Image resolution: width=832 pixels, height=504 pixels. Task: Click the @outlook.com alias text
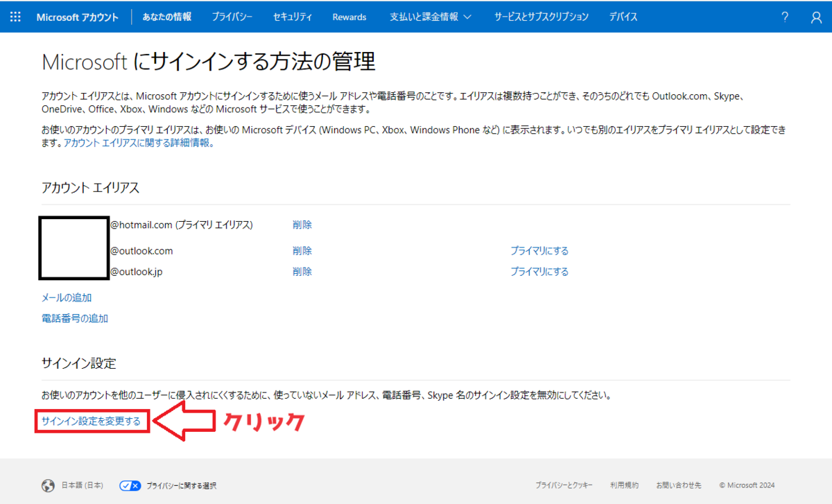[x=141, y=250]
